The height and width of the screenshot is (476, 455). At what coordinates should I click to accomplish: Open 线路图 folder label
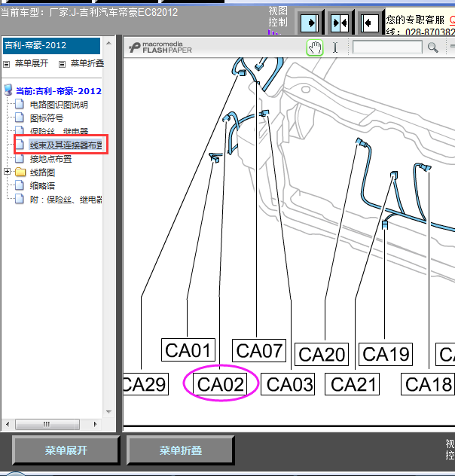pos(42,172)
